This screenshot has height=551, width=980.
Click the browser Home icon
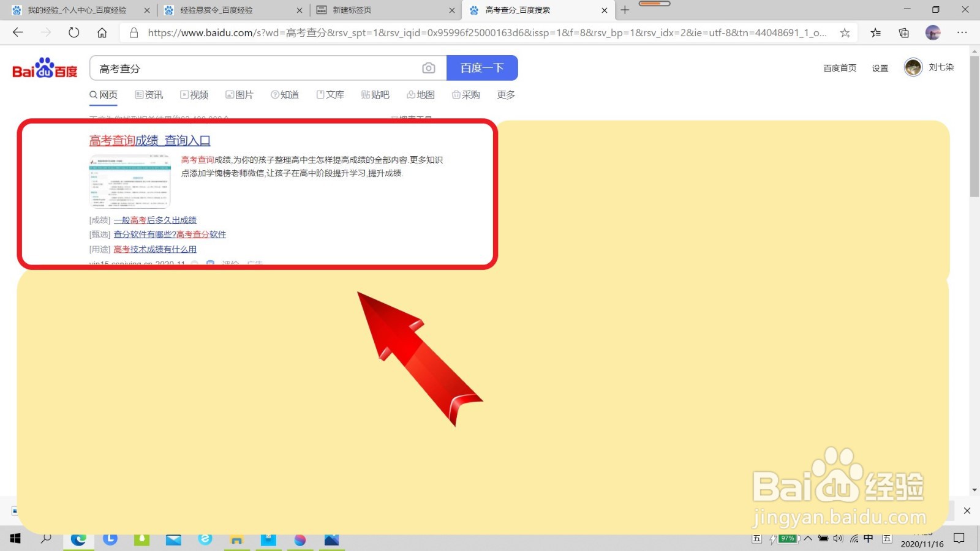click(x=102, y=32)
